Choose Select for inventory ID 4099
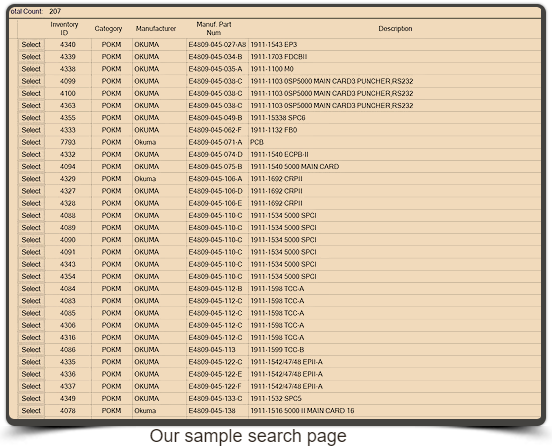552x447 pixels. (x=31, y=81)
